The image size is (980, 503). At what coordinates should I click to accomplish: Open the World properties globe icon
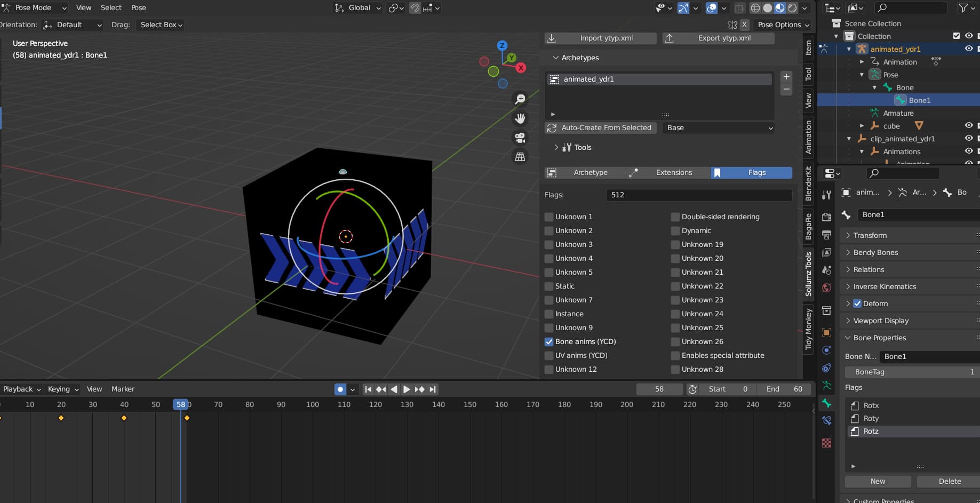coord(826,288)
